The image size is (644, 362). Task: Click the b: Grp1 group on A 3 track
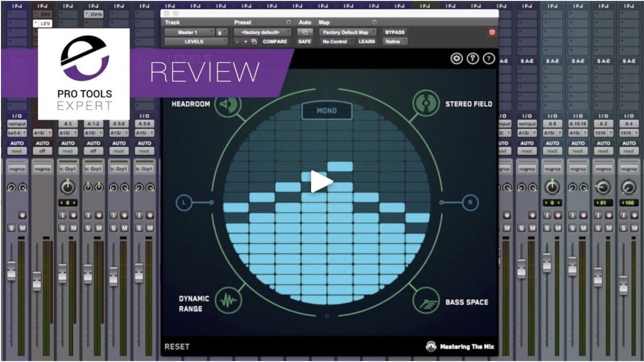[x=68, y=169]
